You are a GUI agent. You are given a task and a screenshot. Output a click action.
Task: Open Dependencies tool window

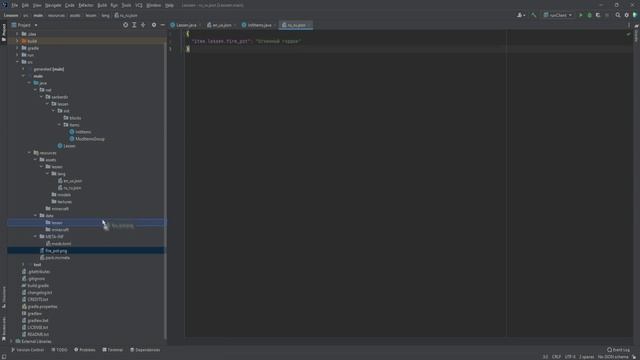pyautogui.click(x=145, y=350)
